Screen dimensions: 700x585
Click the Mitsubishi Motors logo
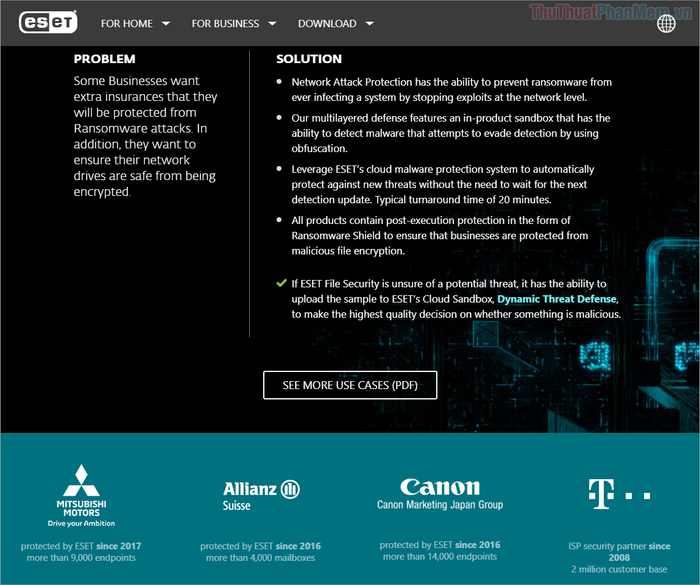pyautogui.click(x=81, y=496)
